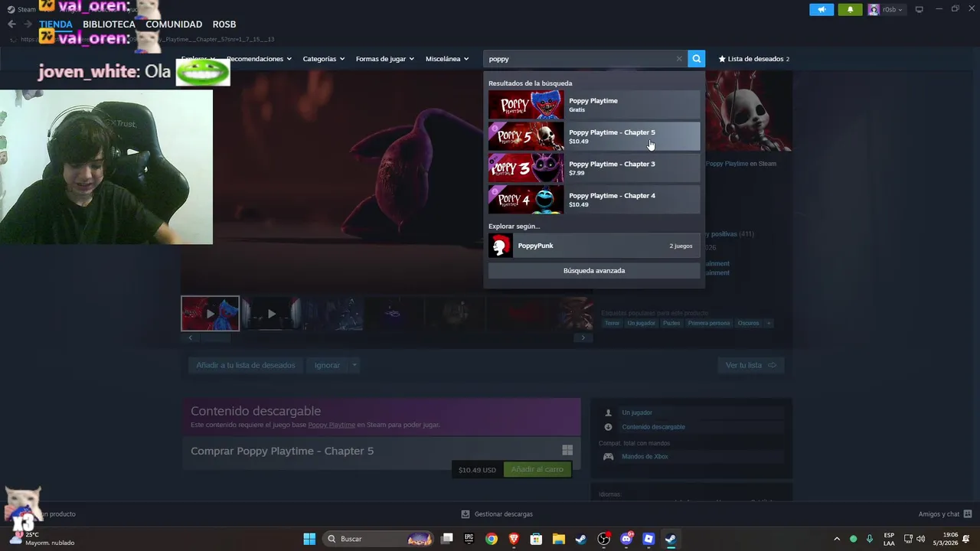Select the free Poppy Playtime search result
This screenshot has height=551, width=980.
(x=594, y=105)
